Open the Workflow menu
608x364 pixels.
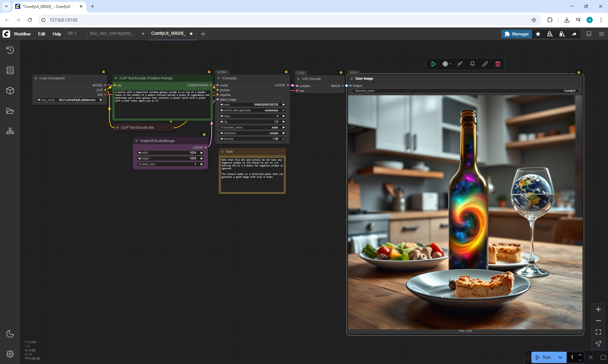22,34
